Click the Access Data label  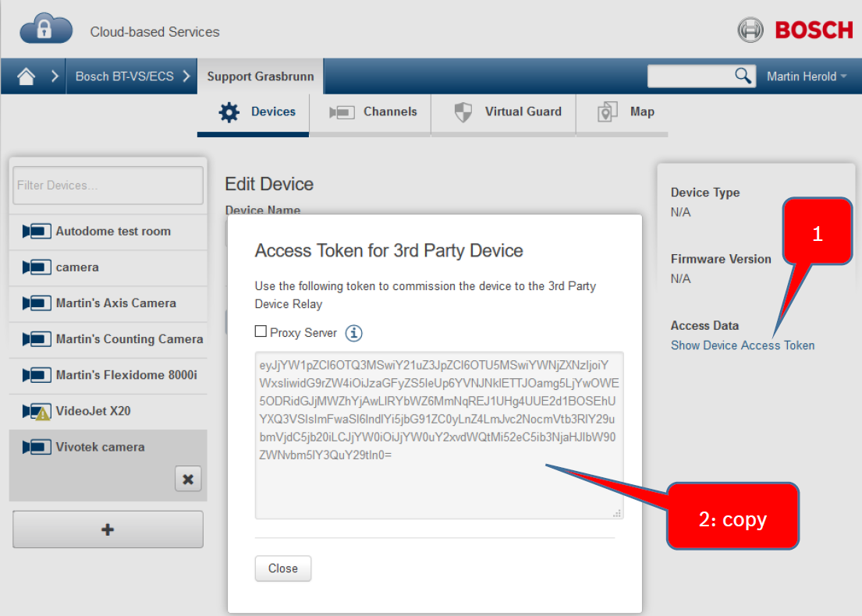click(704, 326)
